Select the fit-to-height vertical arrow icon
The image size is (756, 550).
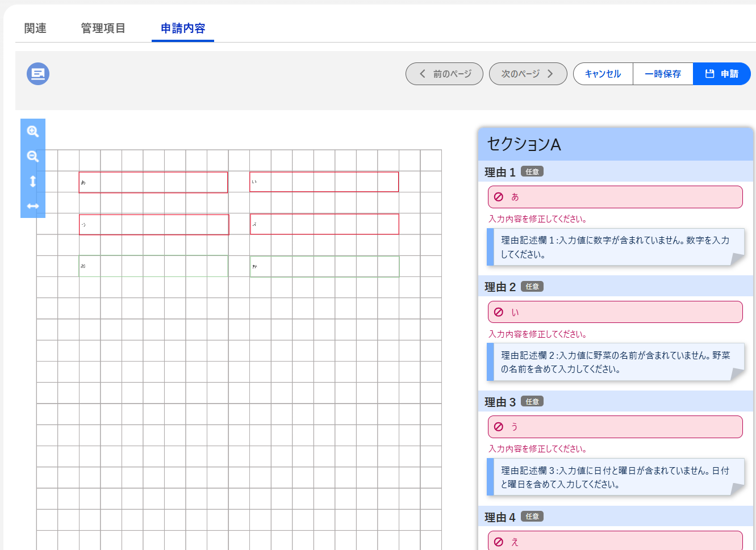tap(33, 181)
